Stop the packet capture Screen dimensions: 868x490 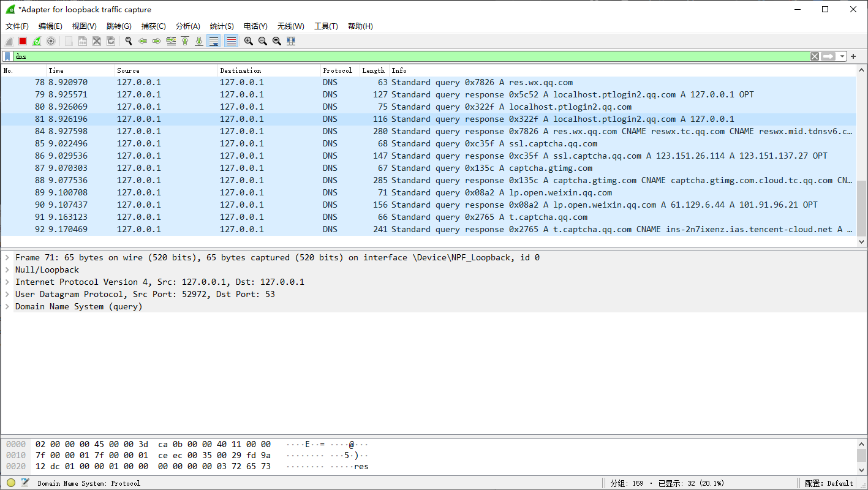click(23, 41)
